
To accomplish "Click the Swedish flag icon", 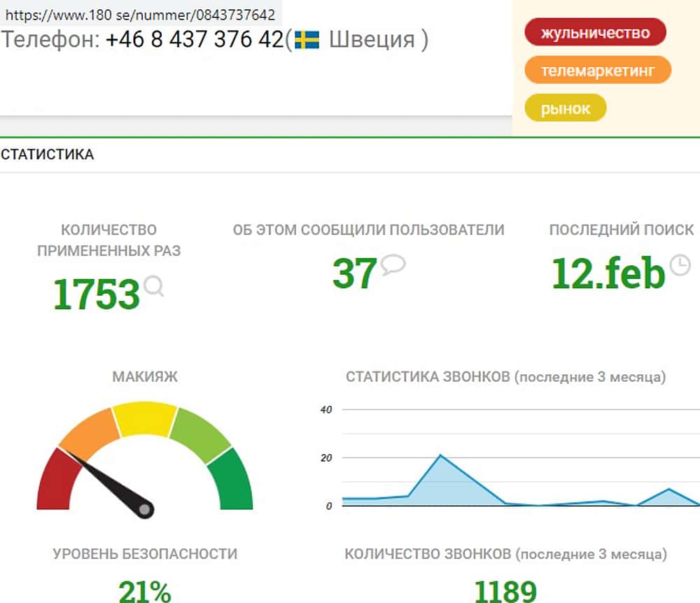I will 307,40.
